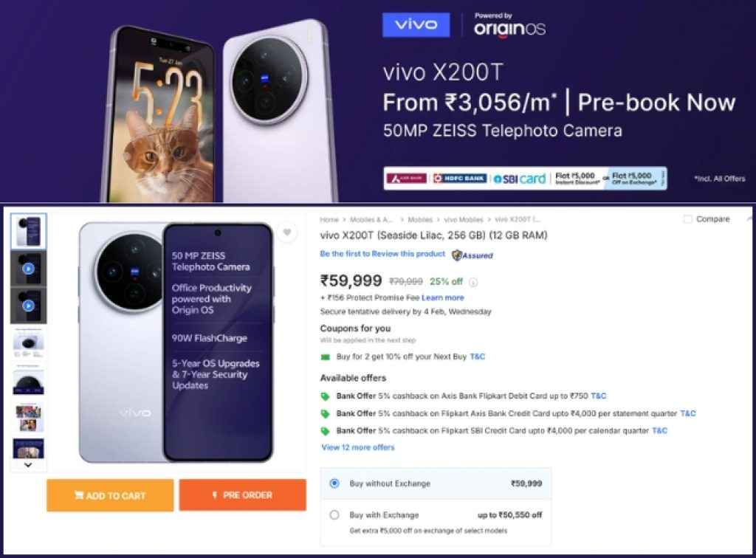Click the HDFC Bank logo in the banner
The height and width of the screenshot is (558, 756).
click(459, 178)
